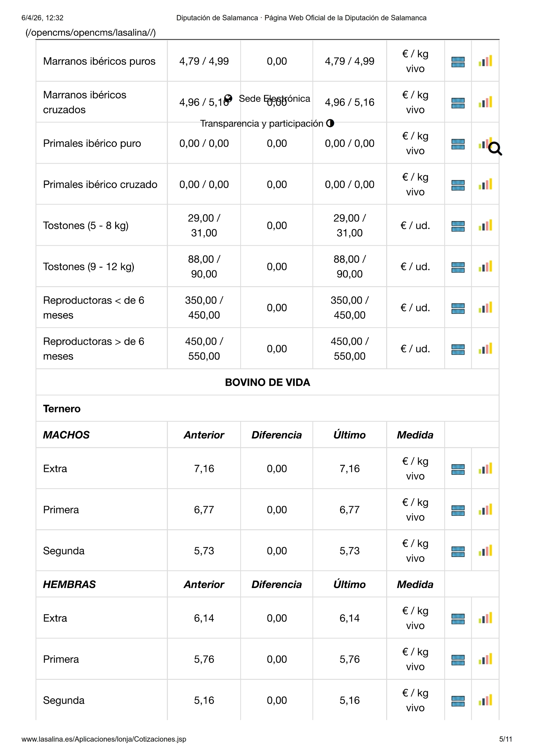Viewport: 534px width, 756px height.
Task: Open table icon for Machos Extra ternero
Action: tap(458, 469)
